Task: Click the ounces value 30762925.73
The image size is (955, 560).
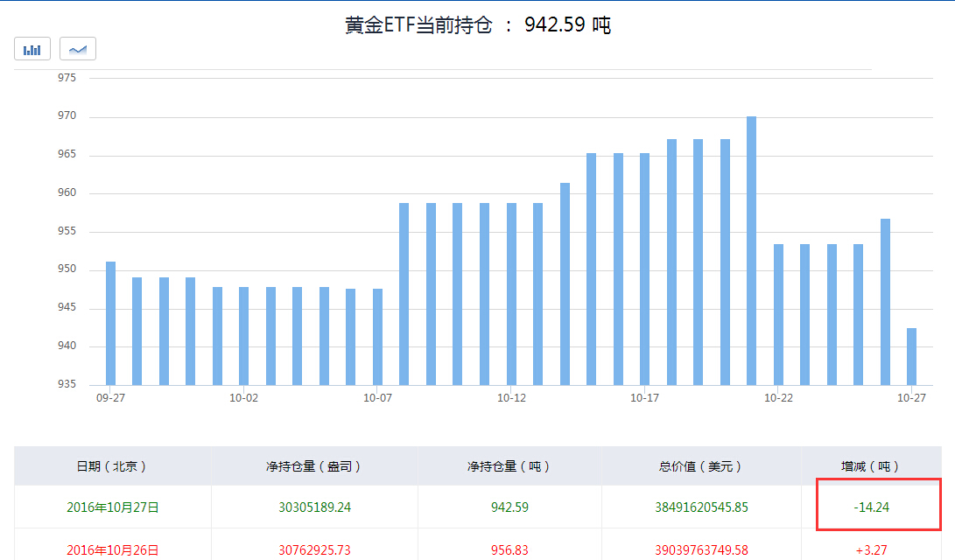Action: point(315,550)
